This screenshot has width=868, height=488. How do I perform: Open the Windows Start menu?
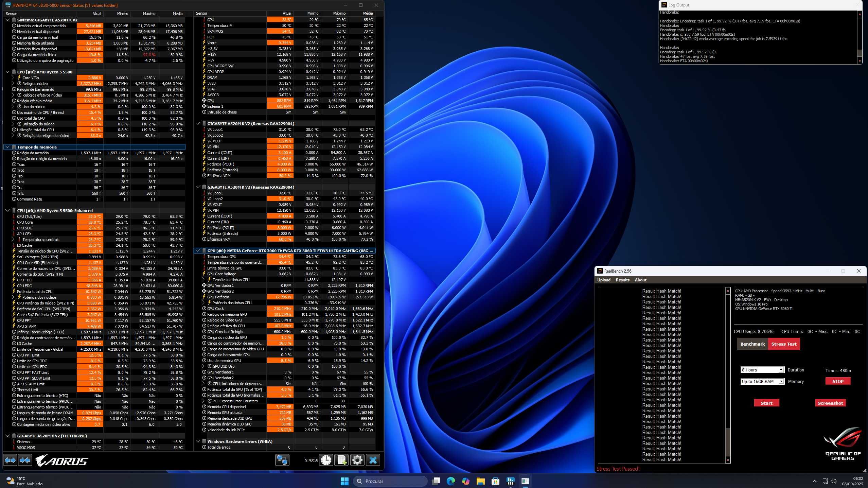coord(344,481)
